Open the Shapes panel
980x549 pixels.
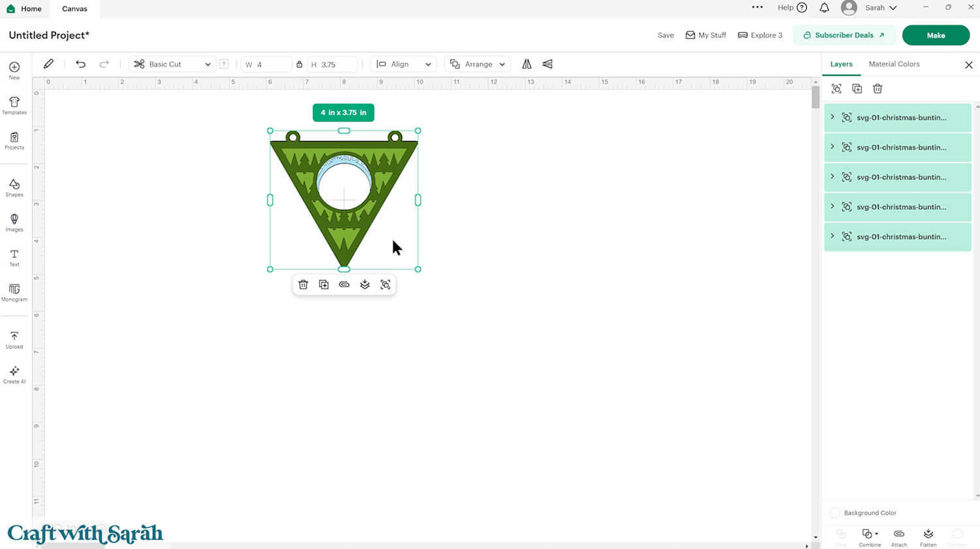(x=14, y=188)
